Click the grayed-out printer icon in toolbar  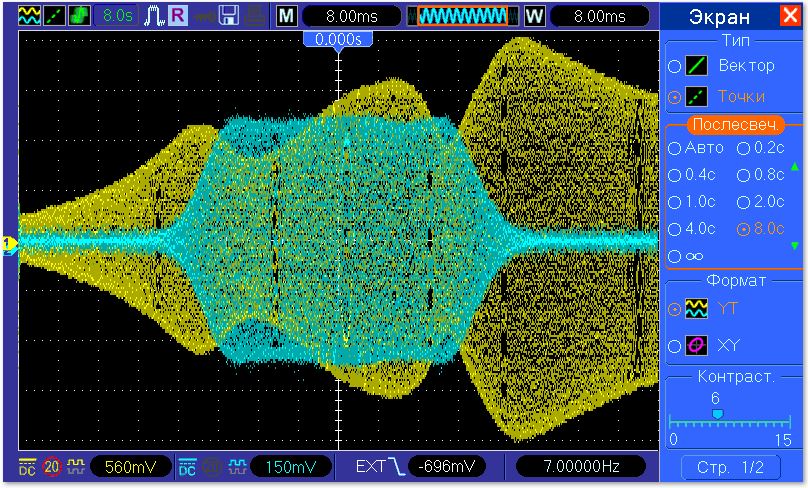254,16
